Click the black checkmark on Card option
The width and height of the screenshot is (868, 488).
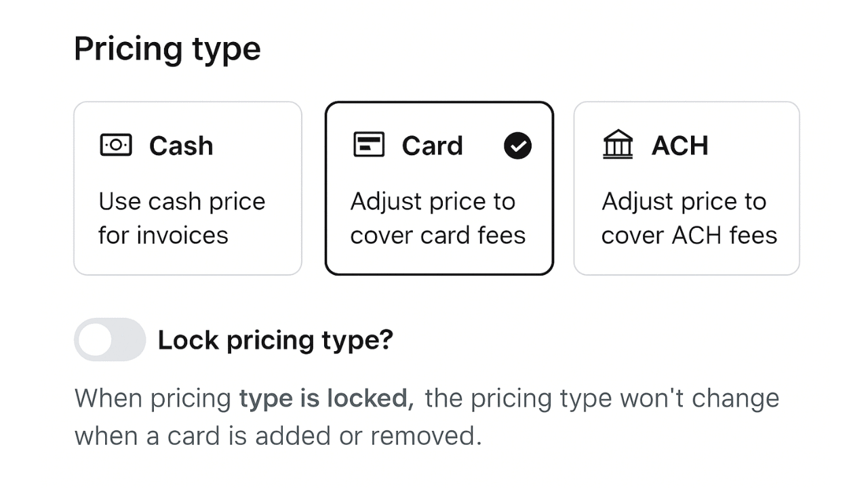[x=517, y=146]
